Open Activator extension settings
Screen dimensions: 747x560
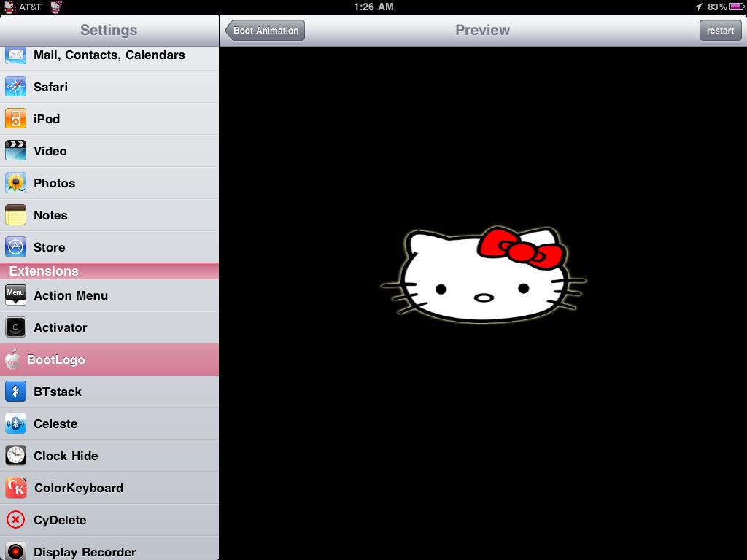coord(109,327)
